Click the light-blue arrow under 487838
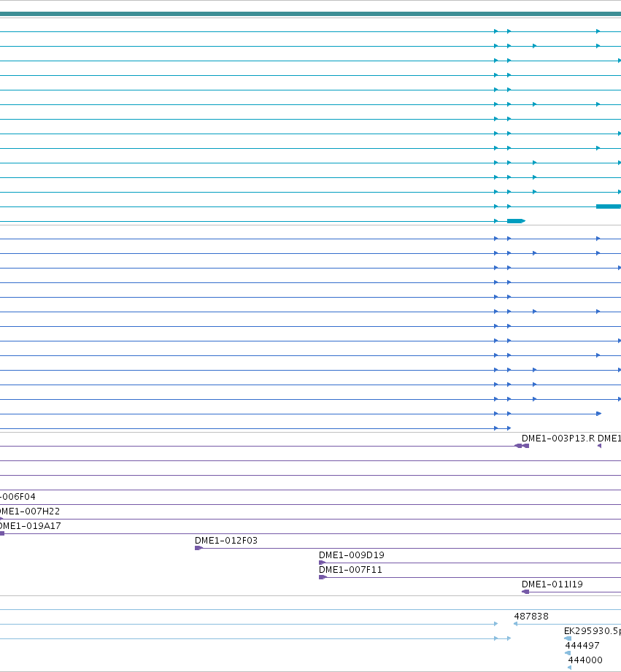The image size is (621, 672). (x=516, y=624)
